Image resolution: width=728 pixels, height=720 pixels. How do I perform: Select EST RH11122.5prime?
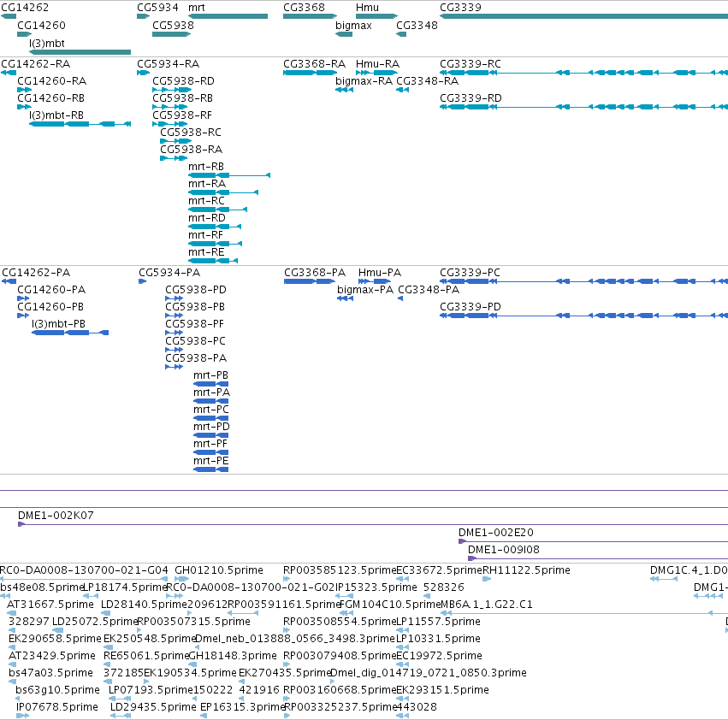coord(487,579)
